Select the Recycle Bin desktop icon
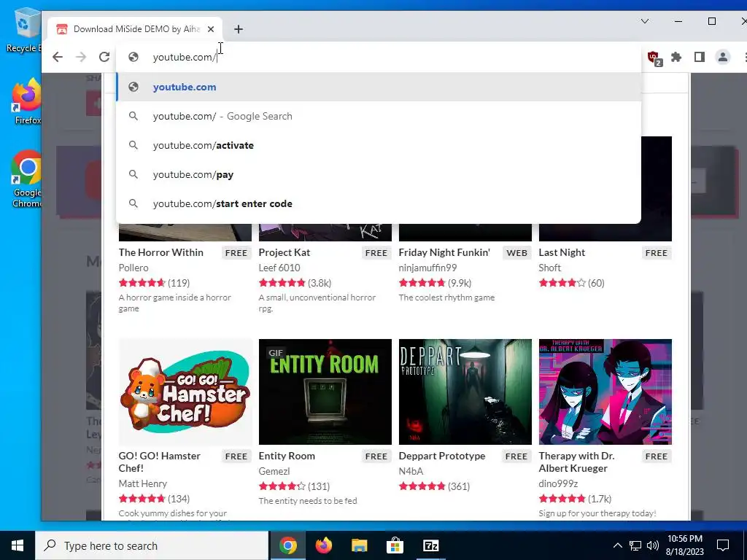This screenshot has width=747, height=560. (24, 29)
